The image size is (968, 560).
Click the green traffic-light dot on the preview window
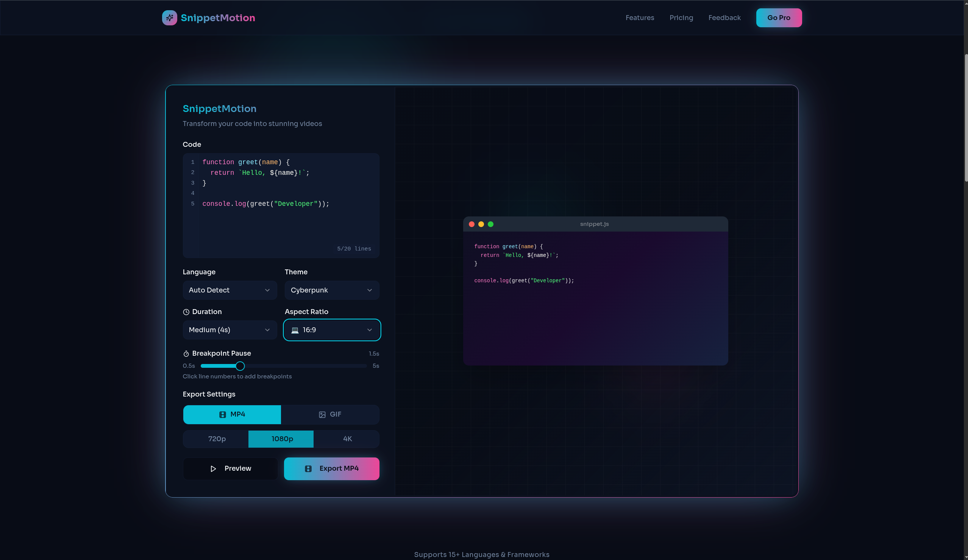coord(490,224)
